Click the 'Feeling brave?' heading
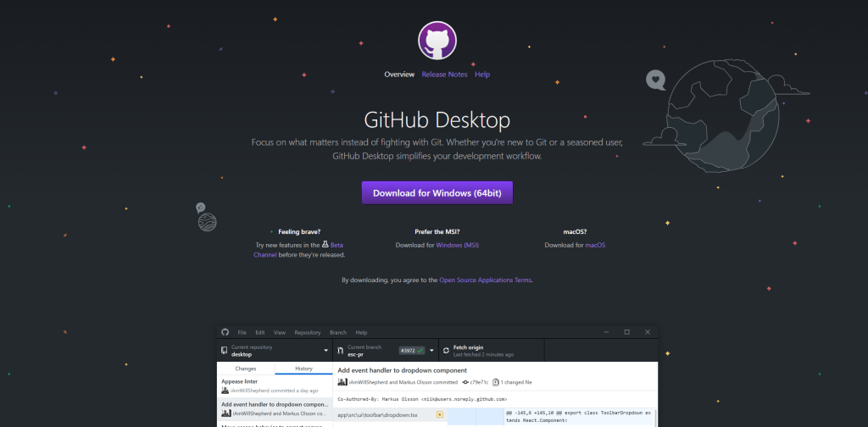This screenshot has width=868, height=427. [299, 232]
